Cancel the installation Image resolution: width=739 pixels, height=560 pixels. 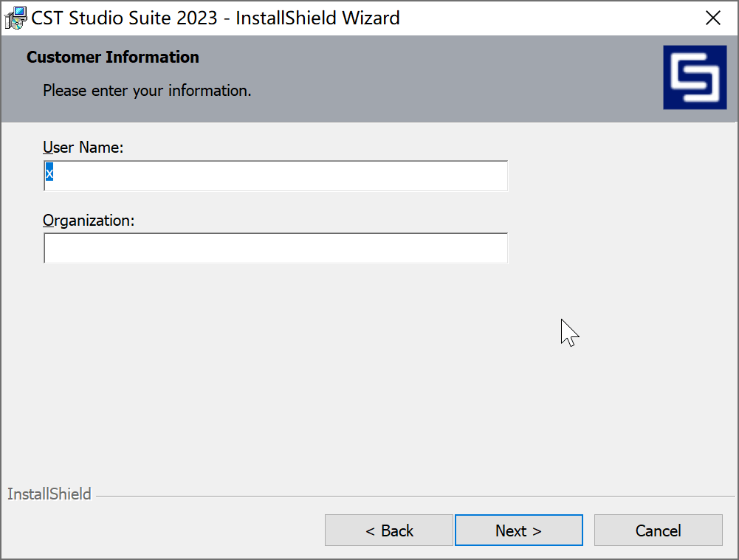(657, 530)
